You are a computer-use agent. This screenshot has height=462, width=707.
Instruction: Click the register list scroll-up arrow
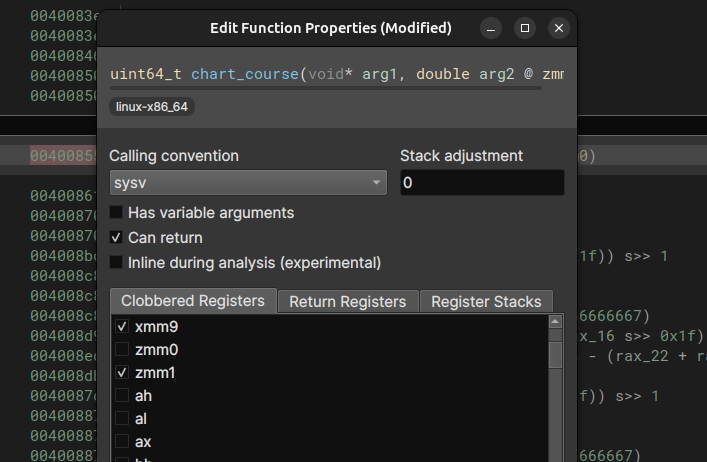coord(555,321)
